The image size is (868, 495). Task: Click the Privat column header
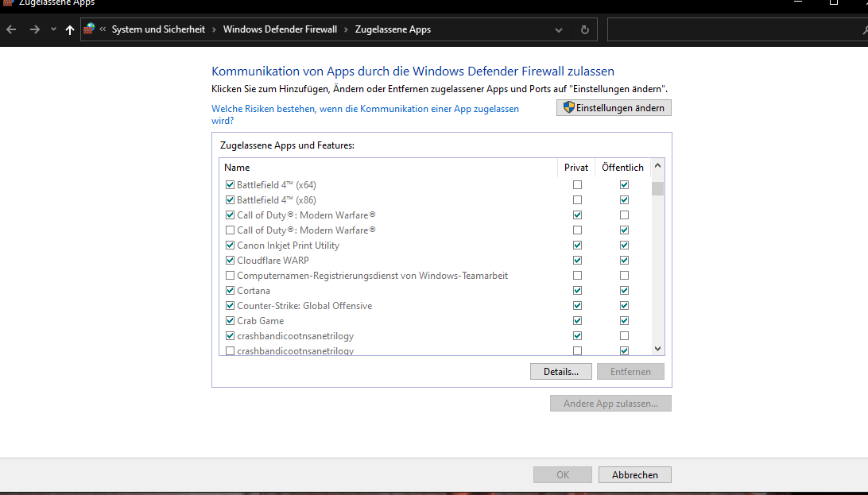click(576, 168)
